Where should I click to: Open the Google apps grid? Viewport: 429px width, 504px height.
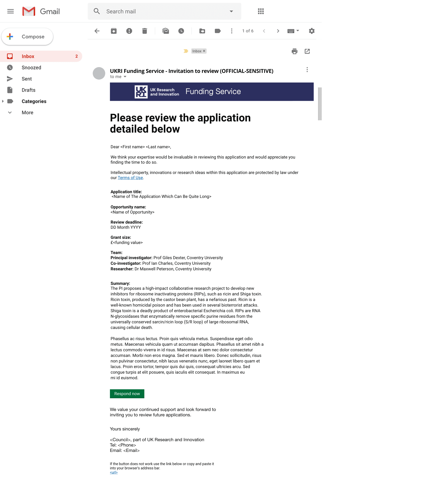(x=261, y=11)
